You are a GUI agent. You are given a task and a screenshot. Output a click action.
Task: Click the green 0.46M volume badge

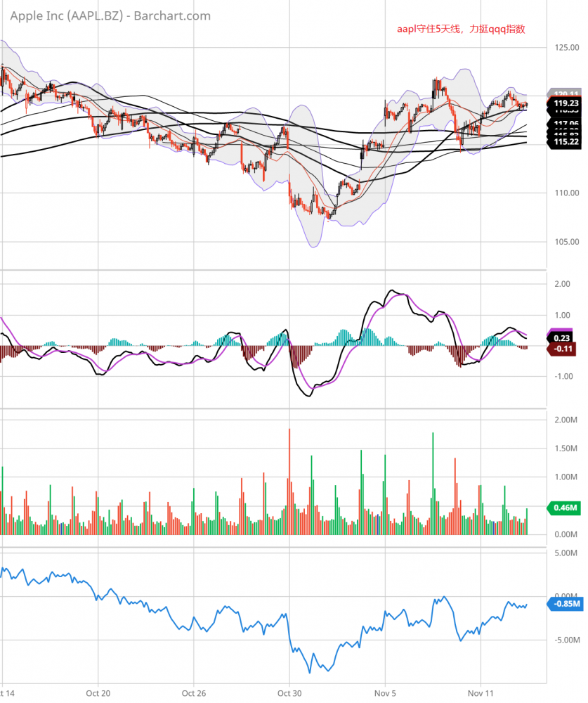tap(565, 507)
